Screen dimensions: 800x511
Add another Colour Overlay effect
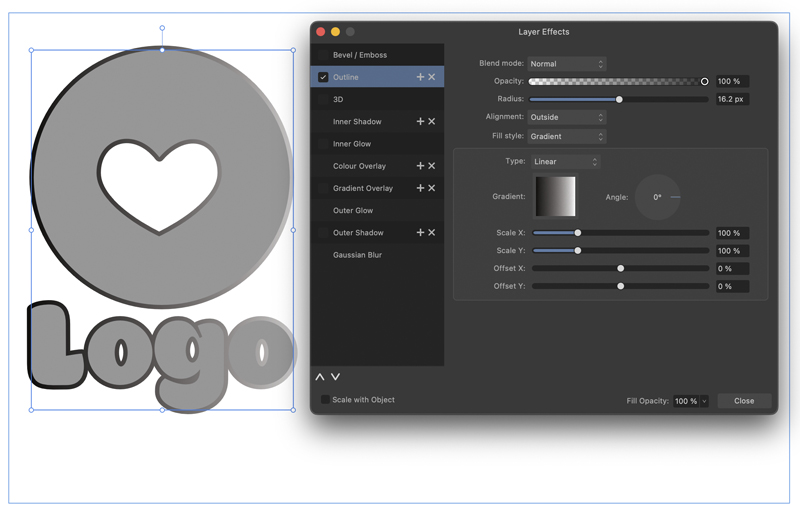[x=420, y=166]
